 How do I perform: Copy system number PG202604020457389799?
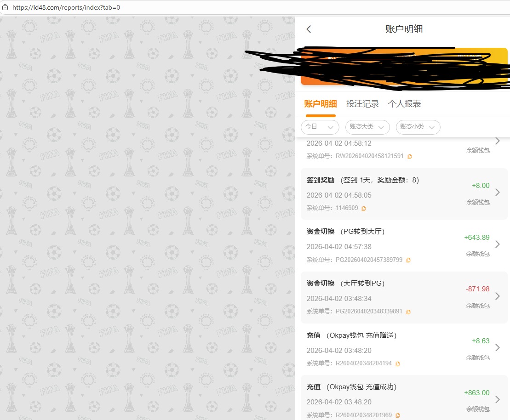[408, 260]
